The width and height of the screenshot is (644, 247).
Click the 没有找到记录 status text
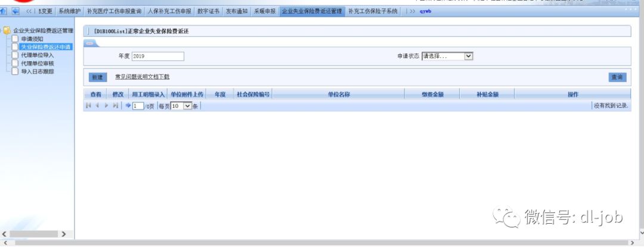611,106
